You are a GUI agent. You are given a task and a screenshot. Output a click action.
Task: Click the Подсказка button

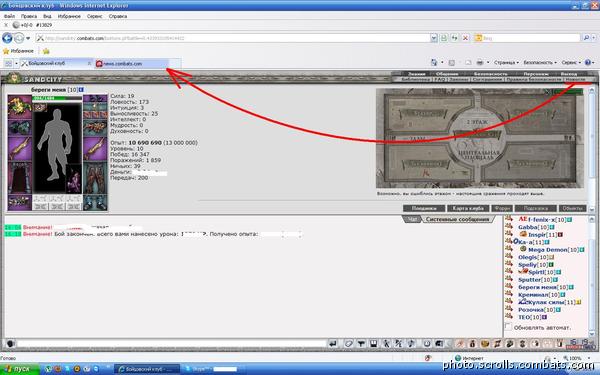click(x=535, y=208)
